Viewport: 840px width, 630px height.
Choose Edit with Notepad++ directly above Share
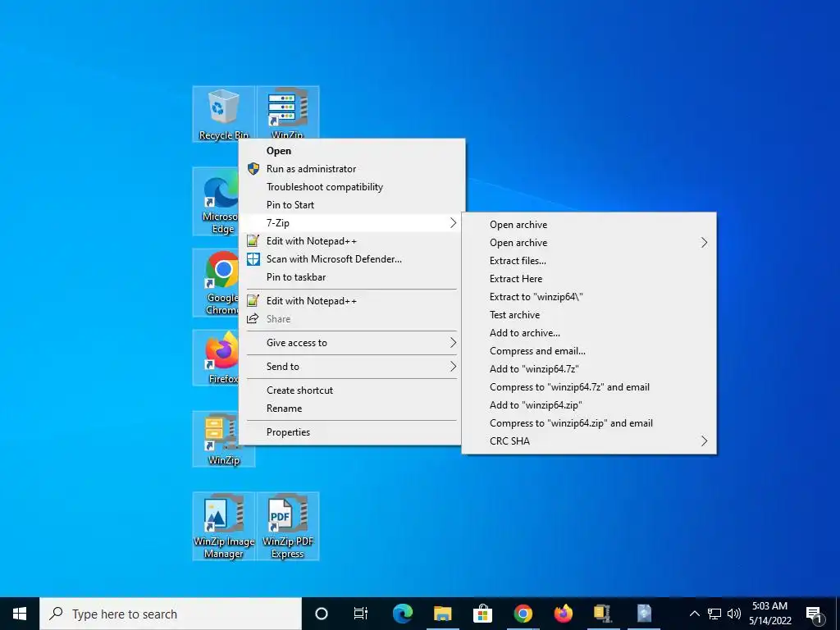pyautogui.click(x=351, y=301)
